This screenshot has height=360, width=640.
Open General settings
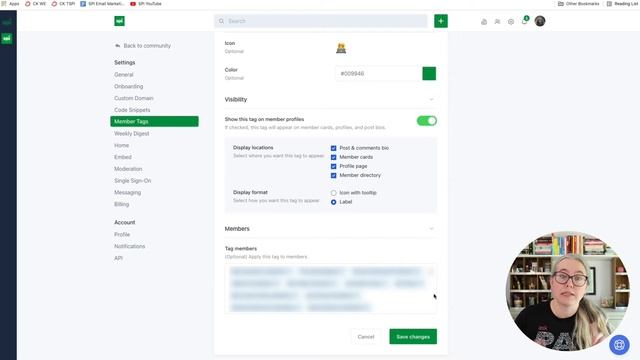click(x=124, y=75)
